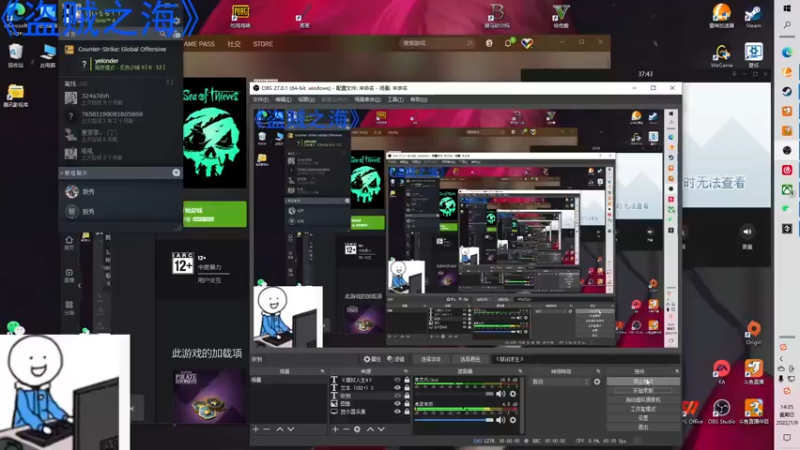Open the WeGame desktop shortcut

[x=721, y=56]
